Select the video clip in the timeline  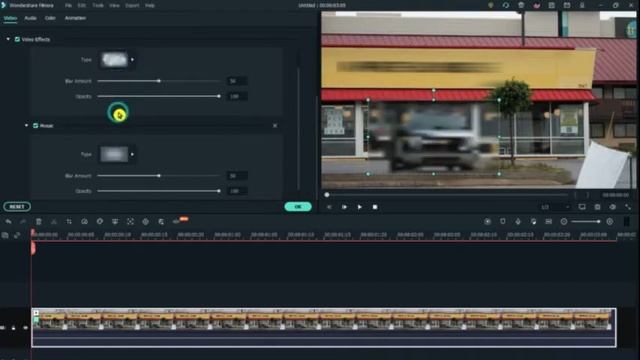click(324, 327)
